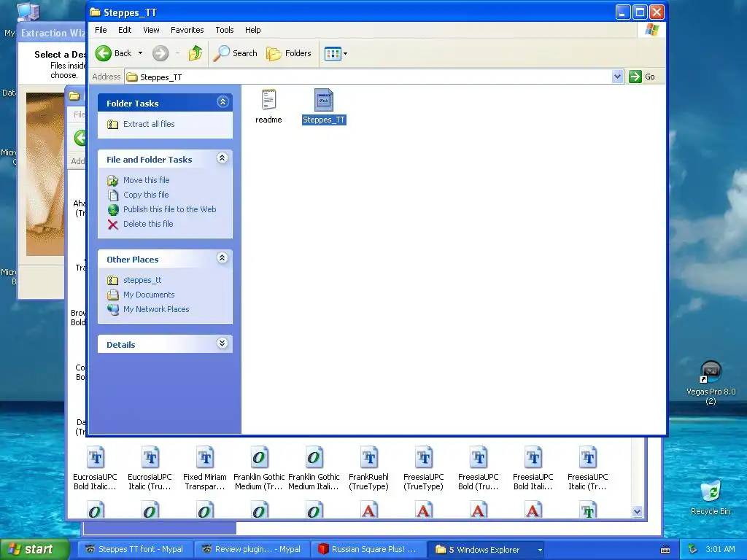Toggle the Folders pane
The height and width of the screenshot is (560, 747).
[x=289, y=53]
